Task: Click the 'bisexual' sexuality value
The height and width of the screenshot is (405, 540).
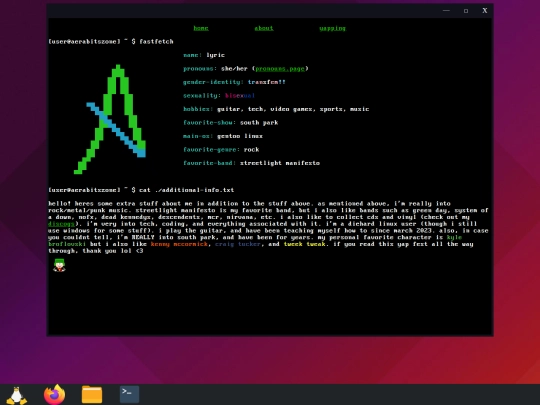Action: pyautogui.click(x=240, y=96)
